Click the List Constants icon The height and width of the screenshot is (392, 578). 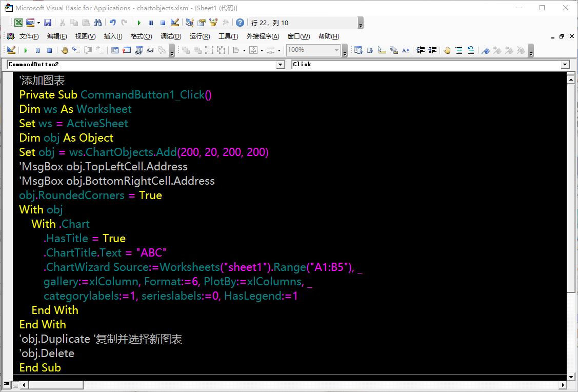point(370,50)
